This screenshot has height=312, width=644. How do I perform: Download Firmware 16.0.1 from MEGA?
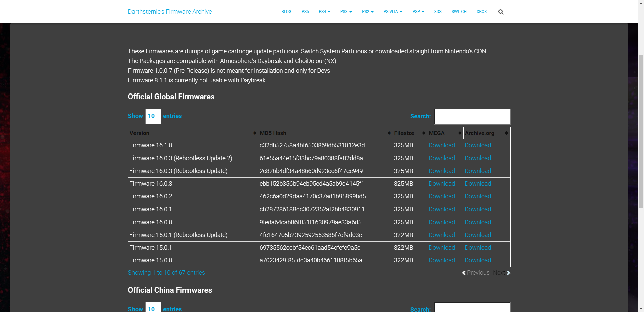[x=442, y=209]
